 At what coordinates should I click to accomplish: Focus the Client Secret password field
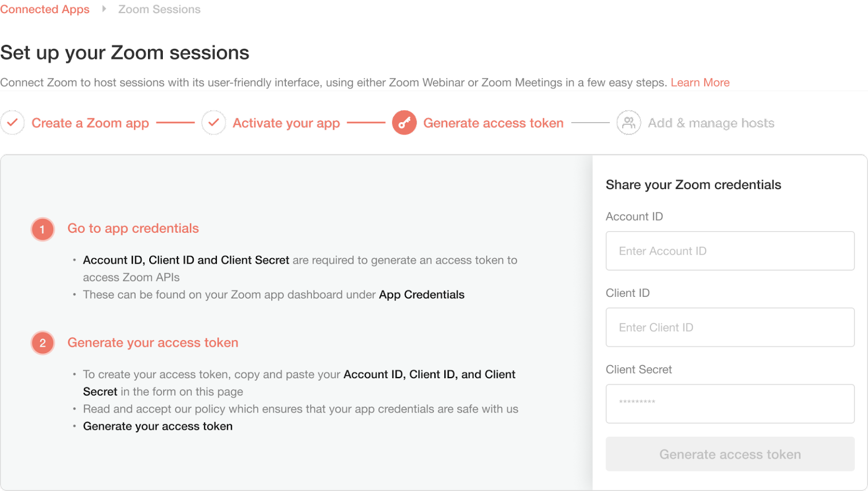[730, 404]
